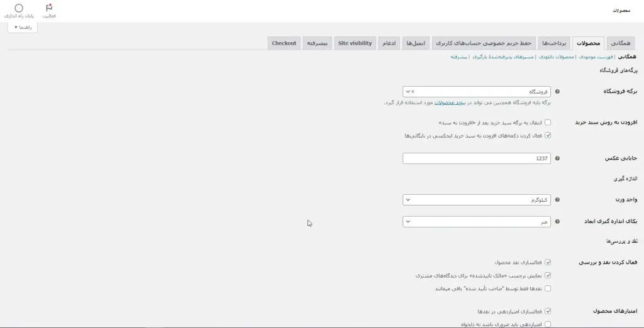
Task: Open the ایمیل‌ها tab
Action: click(416, 43)
